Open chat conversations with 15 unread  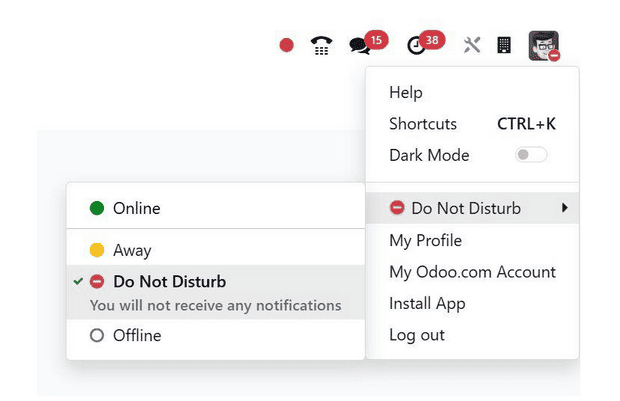tap(360, 45)
